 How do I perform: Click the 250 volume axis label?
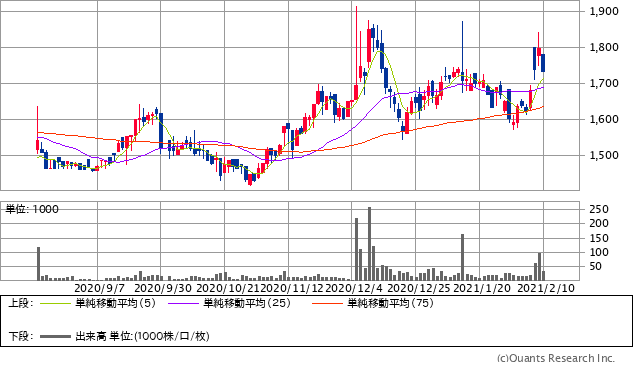pos(599,209)
